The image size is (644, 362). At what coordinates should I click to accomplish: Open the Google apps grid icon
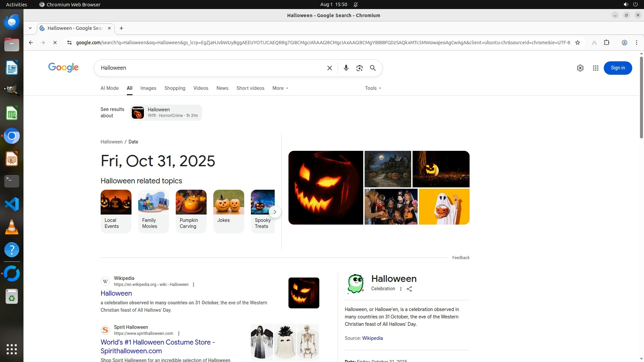point(595,68)
